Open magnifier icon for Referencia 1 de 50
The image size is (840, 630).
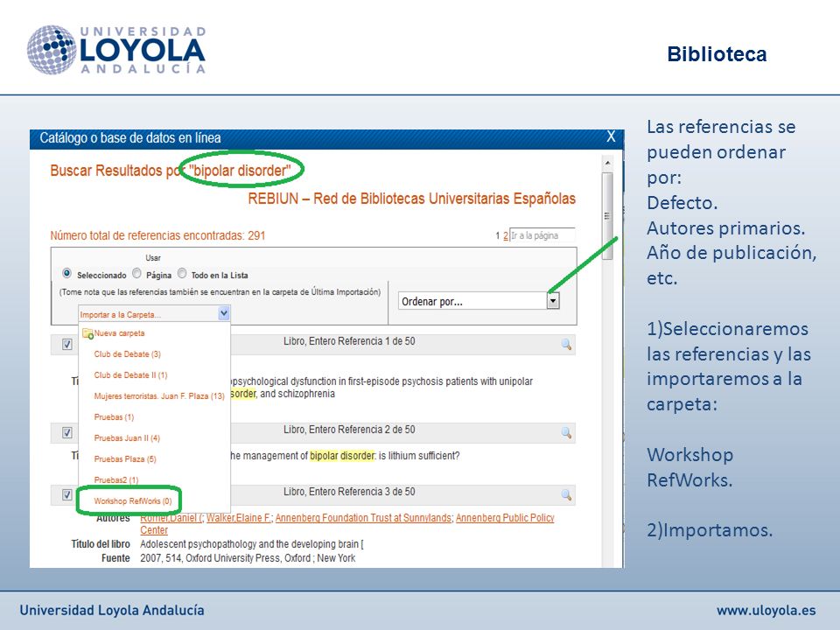click(566, 345)
